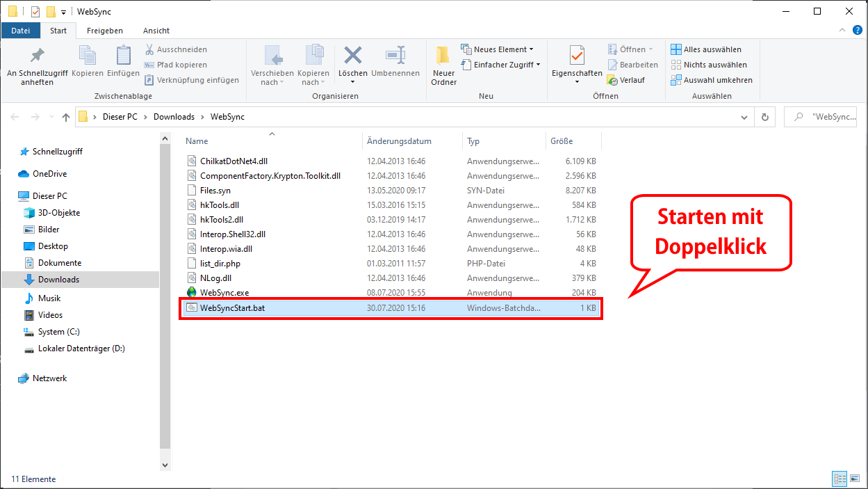Open the Datei menu tab
Image resolution: width=868 pixels, height=489 pixels.
pyautogui.click(x=21, y=31)
